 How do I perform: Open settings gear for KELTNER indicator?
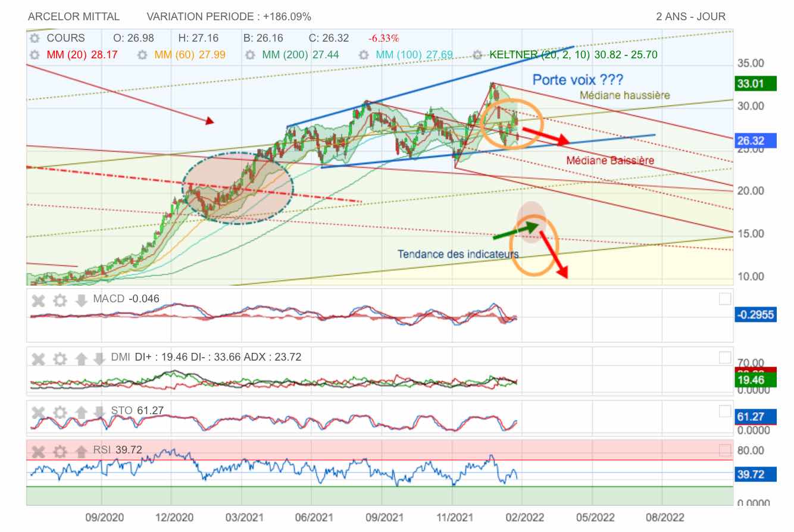point(477,55)
